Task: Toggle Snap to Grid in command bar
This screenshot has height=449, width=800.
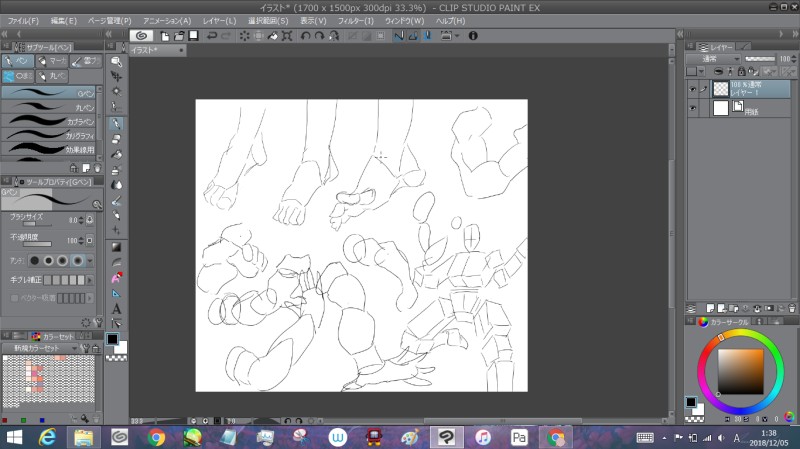Action: (x=428, y=36)
